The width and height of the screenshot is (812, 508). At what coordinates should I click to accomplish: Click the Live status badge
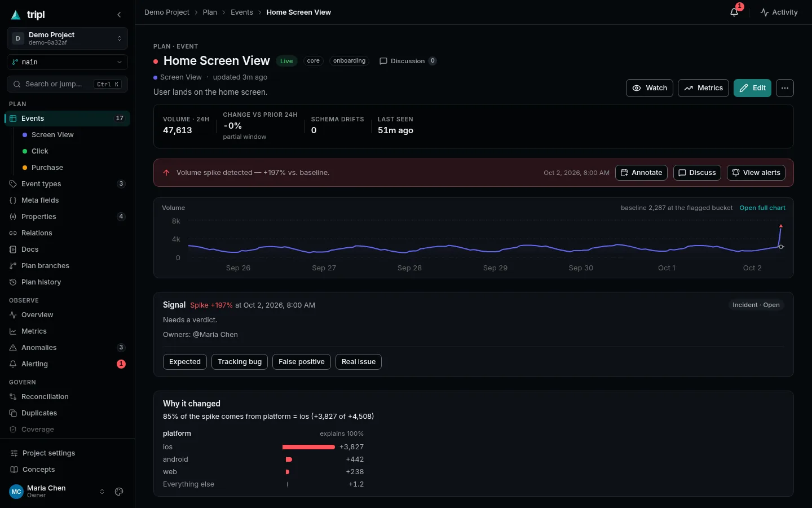click(286, 61)
